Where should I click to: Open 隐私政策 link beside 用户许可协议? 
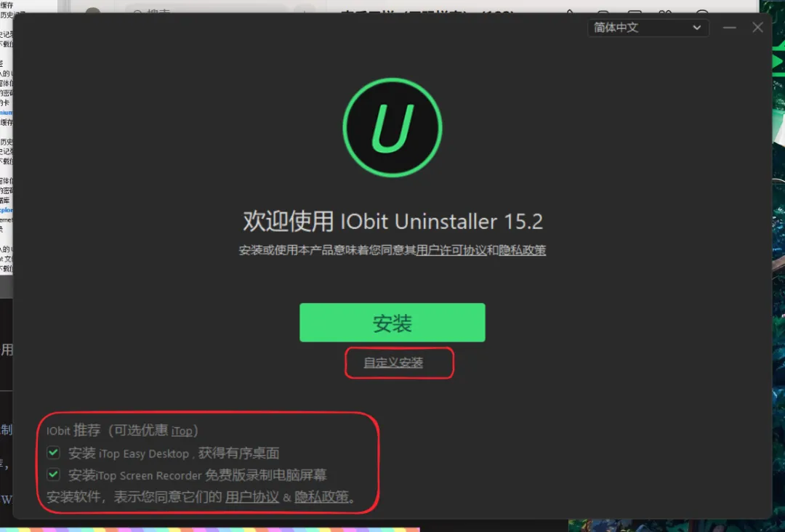coord(522,250)
